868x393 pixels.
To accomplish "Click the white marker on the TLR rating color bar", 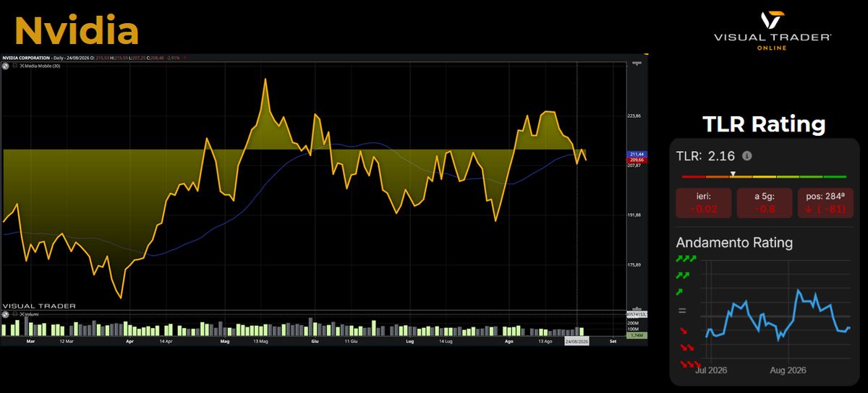I will click(x=733, y=173).
